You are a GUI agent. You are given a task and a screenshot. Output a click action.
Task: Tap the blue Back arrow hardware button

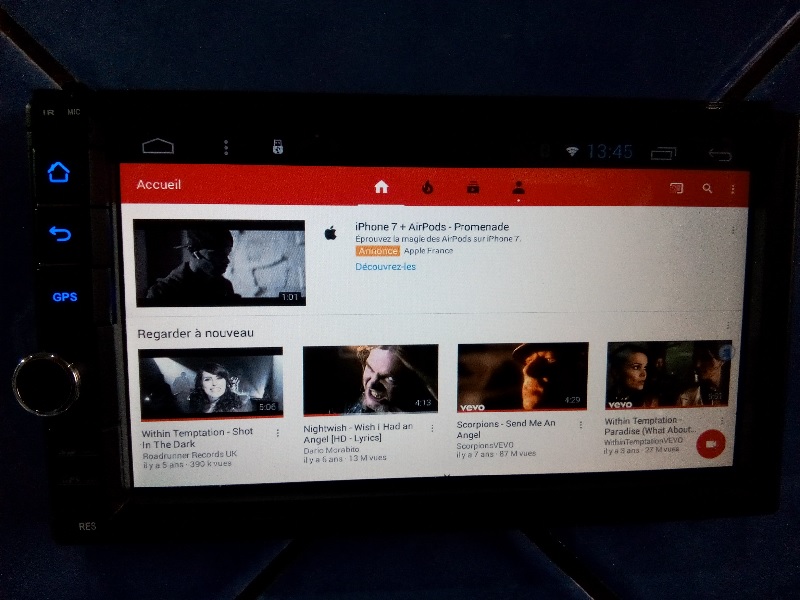pyautogui.click(x=60, y=234)
